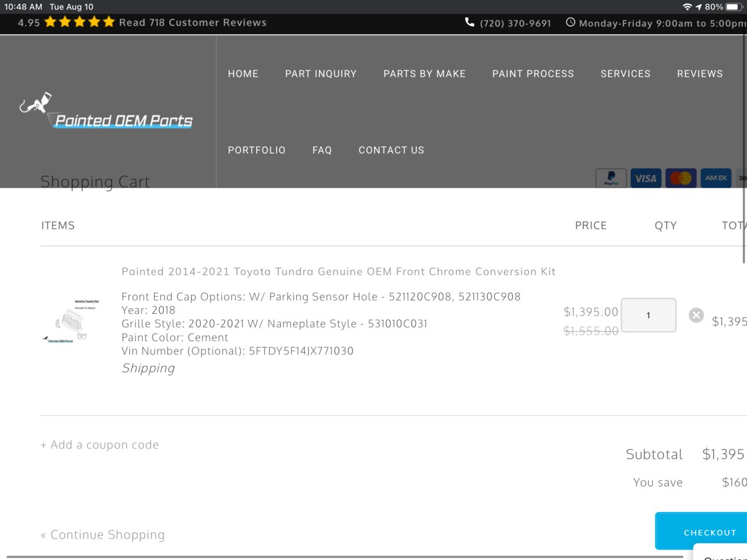Open Tundra Chrome Conversion Kit product link
Viewport: 747px width, 560px height.
[338, 272]
